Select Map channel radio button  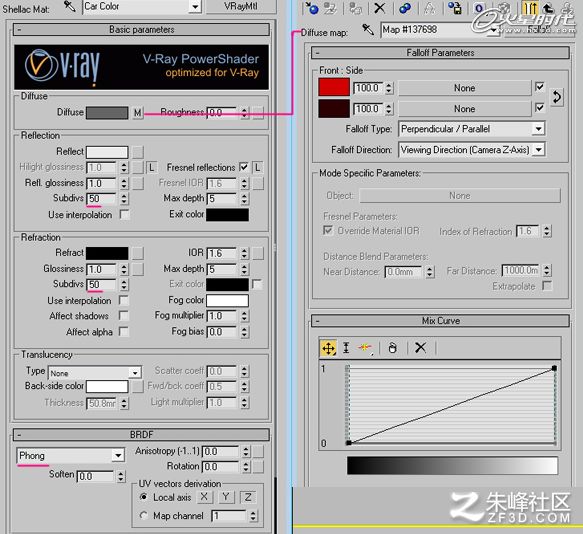point(143,515)
